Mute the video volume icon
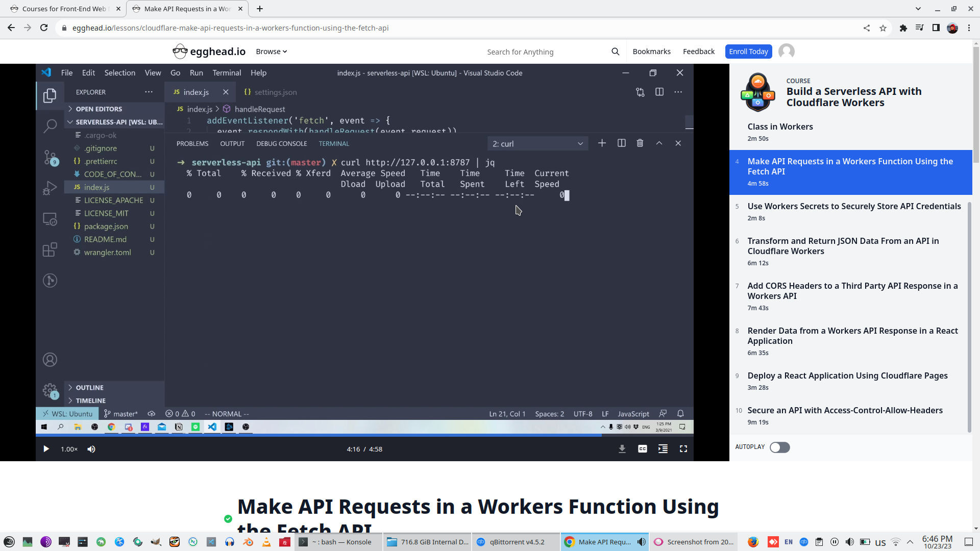The width and height of the screenshot is (980, 551). (x=91, y=449)
